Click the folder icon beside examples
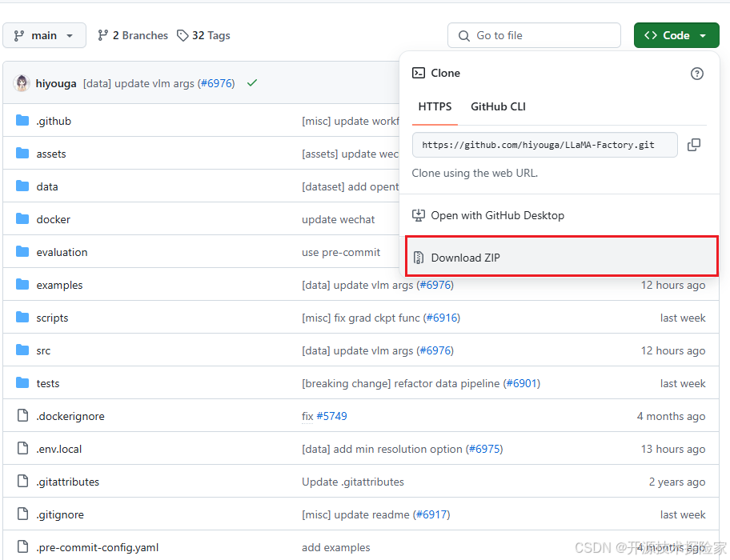The width and height of the screenshot is (730, 560). click(x=22, y=284)
